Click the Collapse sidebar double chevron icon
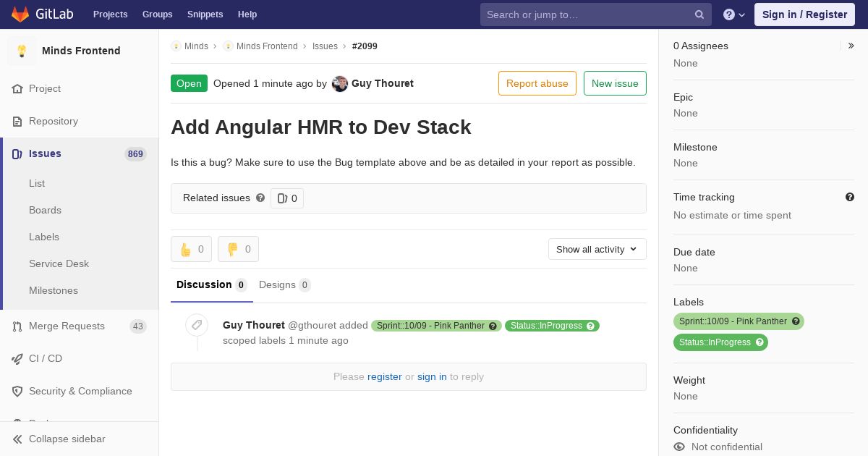The width and height of the screenshot is (868, 456). coord(17,439)
